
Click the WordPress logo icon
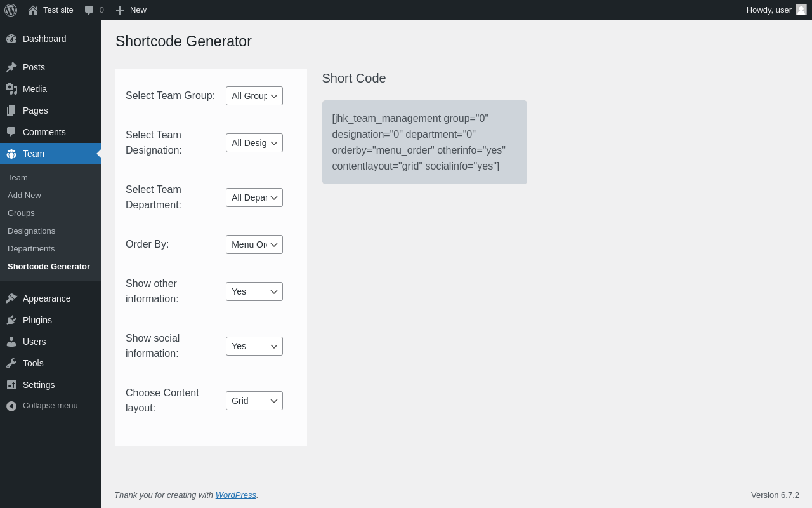(x=11, y=10)
